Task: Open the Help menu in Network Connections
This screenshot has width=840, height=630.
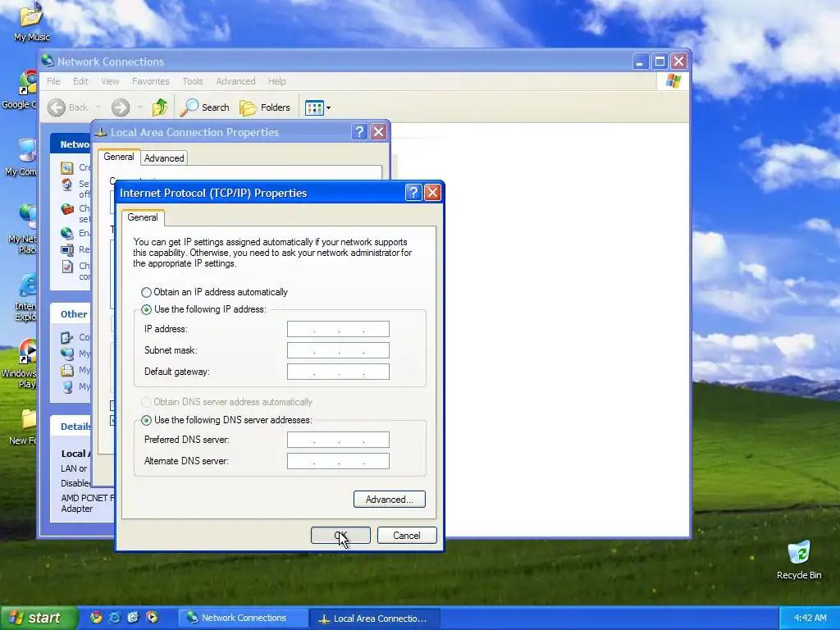Action: [x=277, y=81]
